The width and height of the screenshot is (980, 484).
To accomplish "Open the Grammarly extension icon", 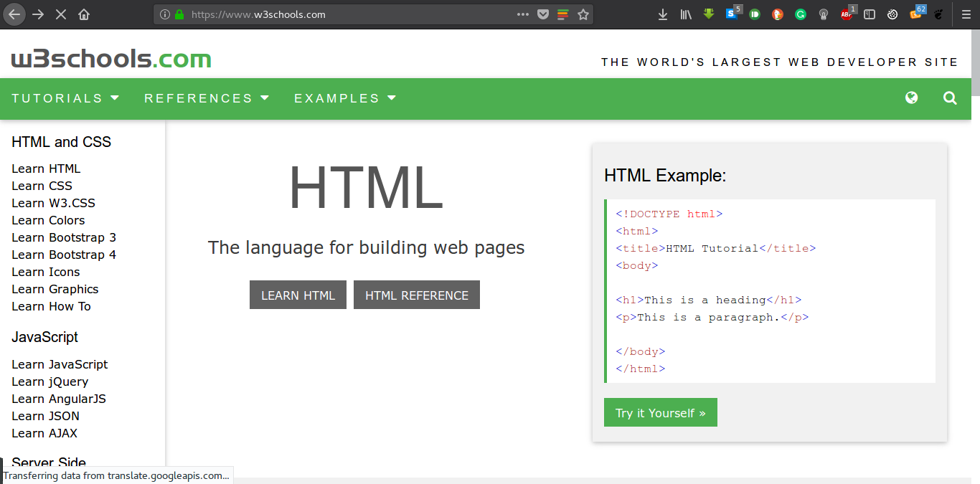I will (800, 14).
